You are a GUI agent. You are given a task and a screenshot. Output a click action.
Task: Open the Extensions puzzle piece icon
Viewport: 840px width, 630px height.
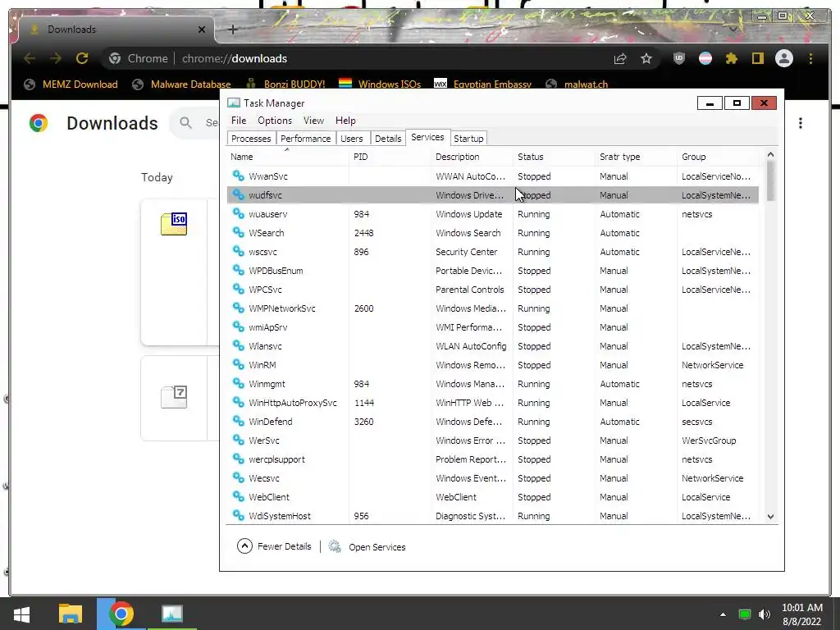731,58
